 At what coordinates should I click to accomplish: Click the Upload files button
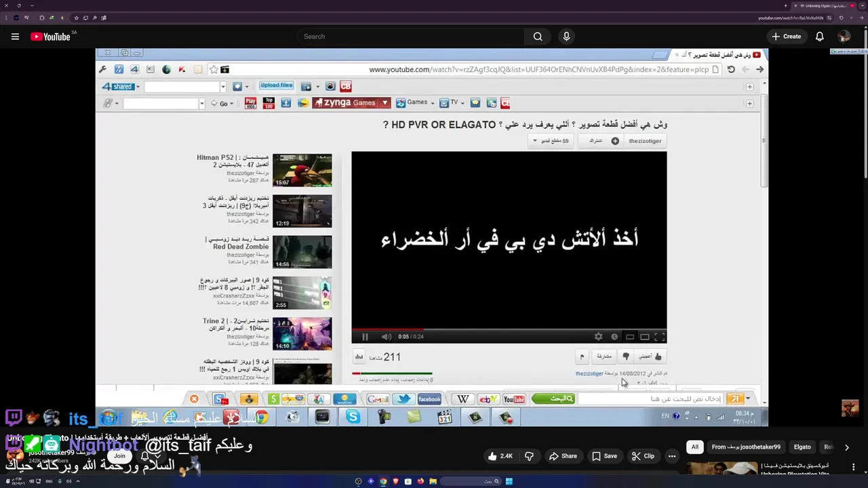(276, 85)
